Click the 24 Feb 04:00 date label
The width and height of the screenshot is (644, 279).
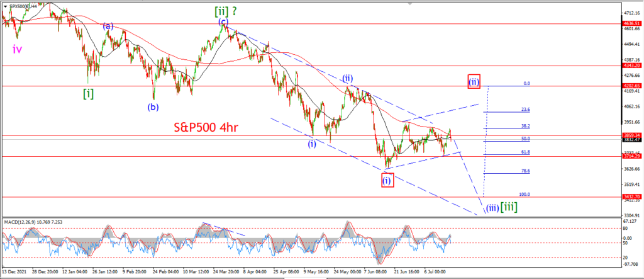pyautogui.click(x=165, y=272)
